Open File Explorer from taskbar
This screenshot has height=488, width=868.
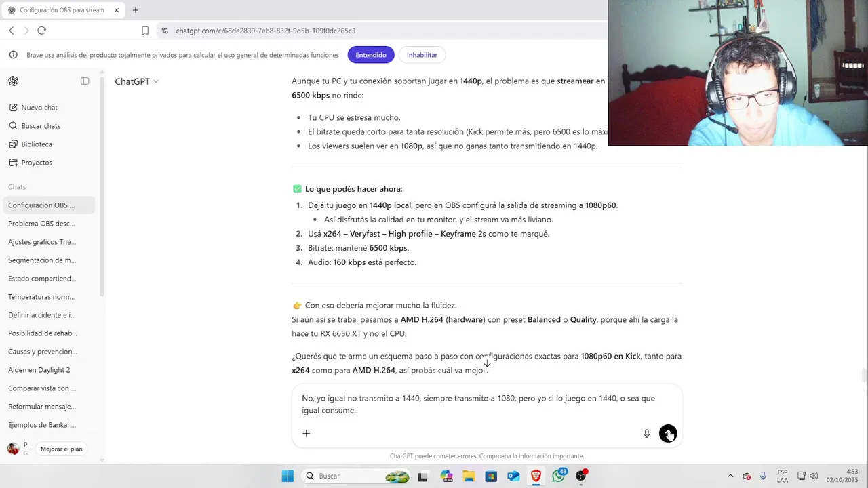pyautogui.click(x=468, y=476)
